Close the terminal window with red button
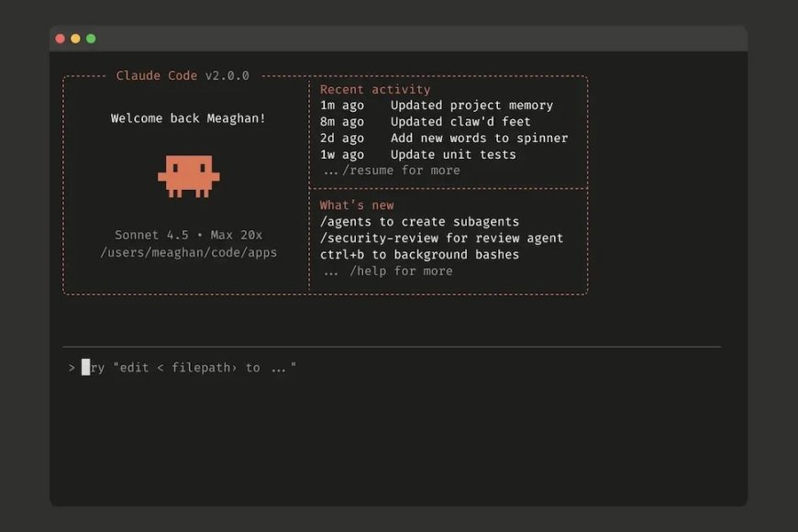This screenshot has width=798, height=532. [x=60, y=39]
